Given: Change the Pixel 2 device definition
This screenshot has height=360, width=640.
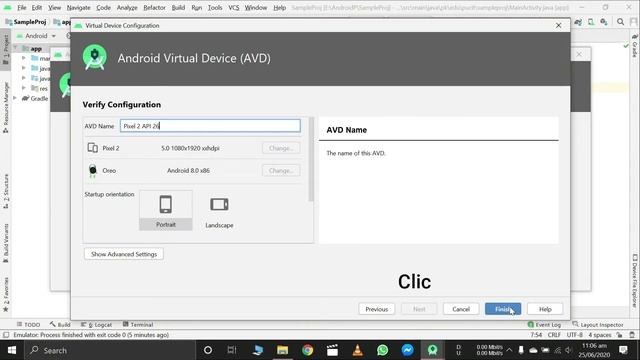Looking at the screenshot, I should click(281, 148).
